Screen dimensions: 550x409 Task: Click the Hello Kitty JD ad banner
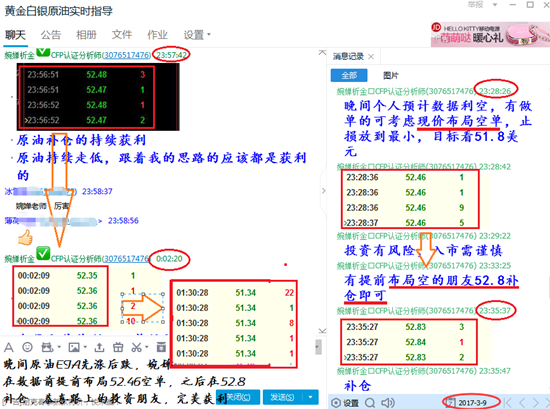(x=490, y=34)
